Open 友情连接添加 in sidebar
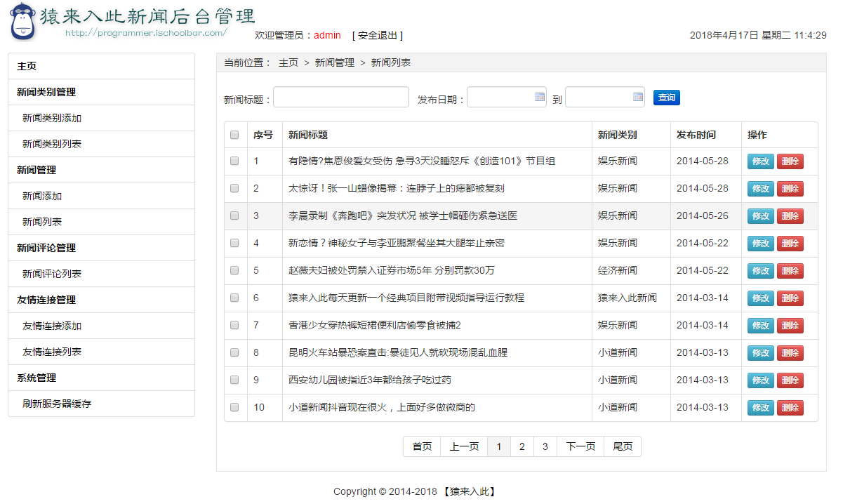 coord(101,326)
